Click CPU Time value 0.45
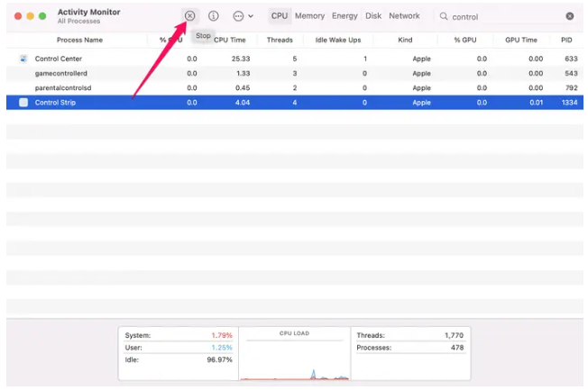Screen dimensions: 588x390 (x=243, y=87)
